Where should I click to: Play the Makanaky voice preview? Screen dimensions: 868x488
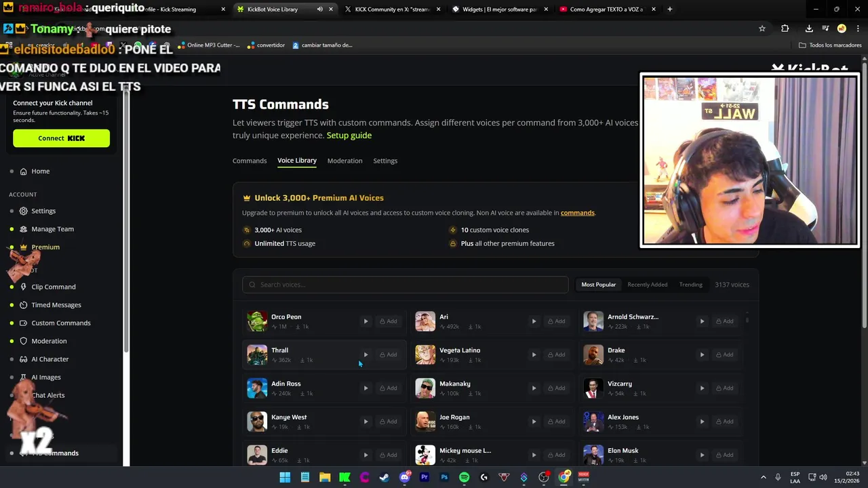point(534,388)
